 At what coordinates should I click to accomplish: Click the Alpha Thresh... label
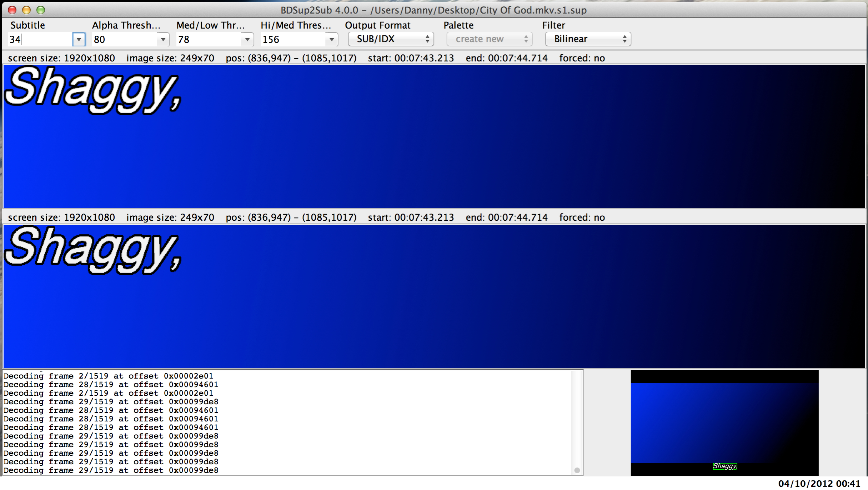(x=126, y=25)
